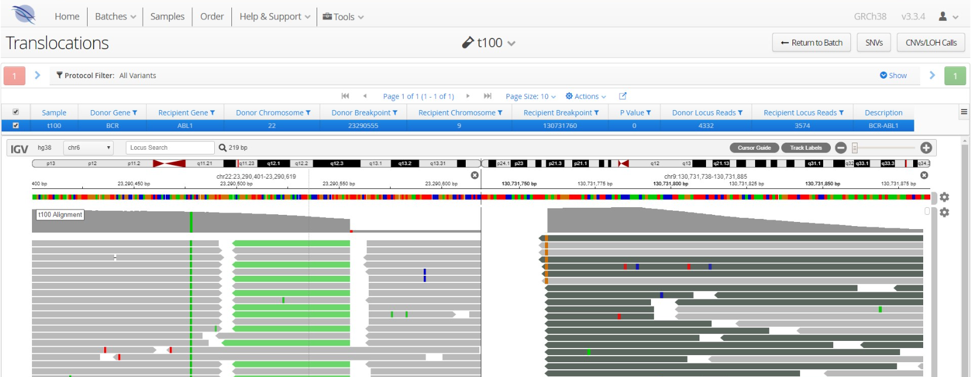Filter the Recipient Locus Reads column

pyautogui.click(x=842, y=112)
